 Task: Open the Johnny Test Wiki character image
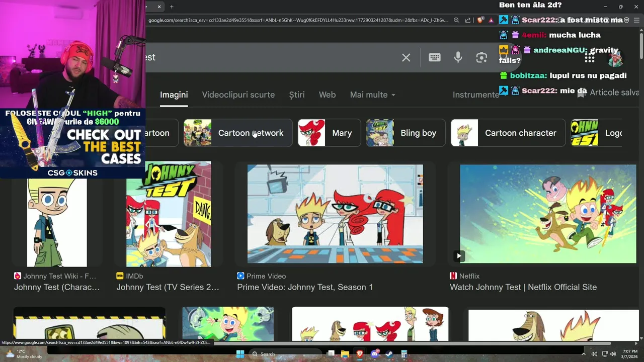pyautogui.click(x=57, y=222)
